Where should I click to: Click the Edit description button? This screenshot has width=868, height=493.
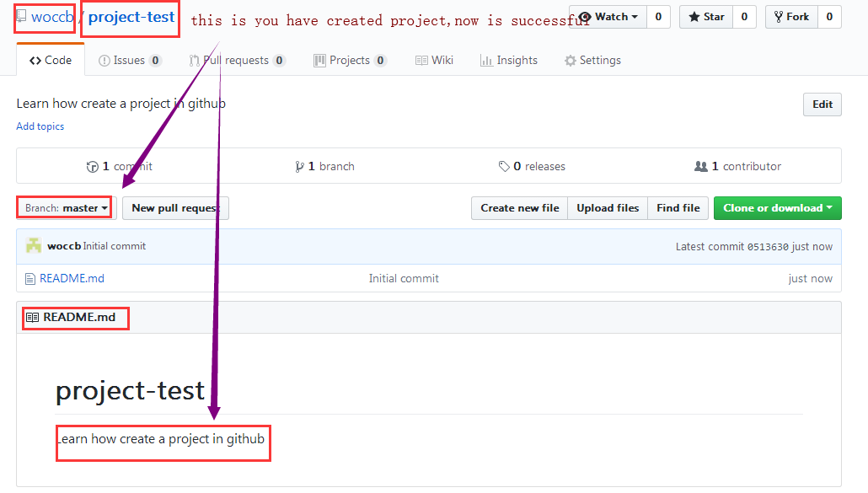click(x=822, y=104)
